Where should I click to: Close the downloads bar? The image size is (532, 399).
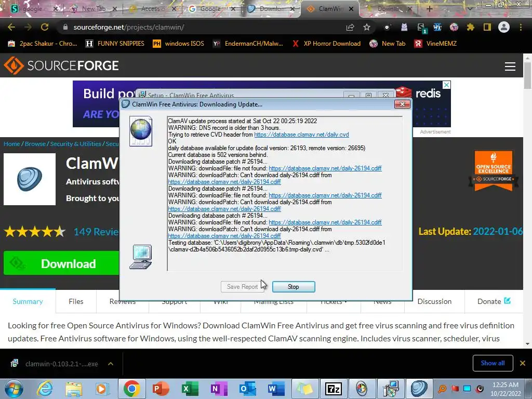coord(523,363)
